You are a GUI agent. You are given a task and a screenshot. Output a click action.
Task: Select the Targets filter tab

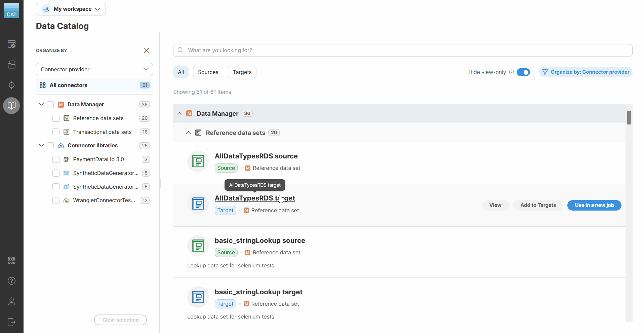[x=242, y=72]
